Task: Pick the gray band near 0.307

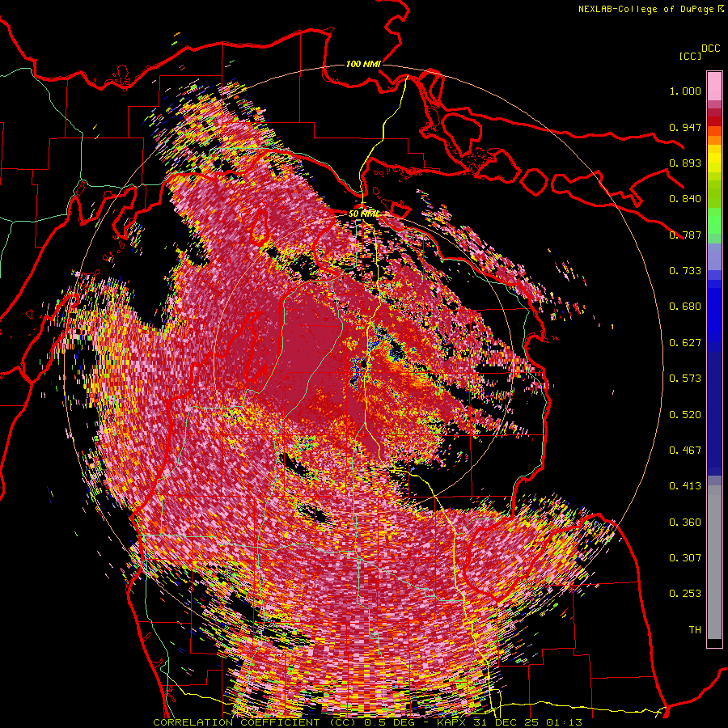Action: click(714, 562)
